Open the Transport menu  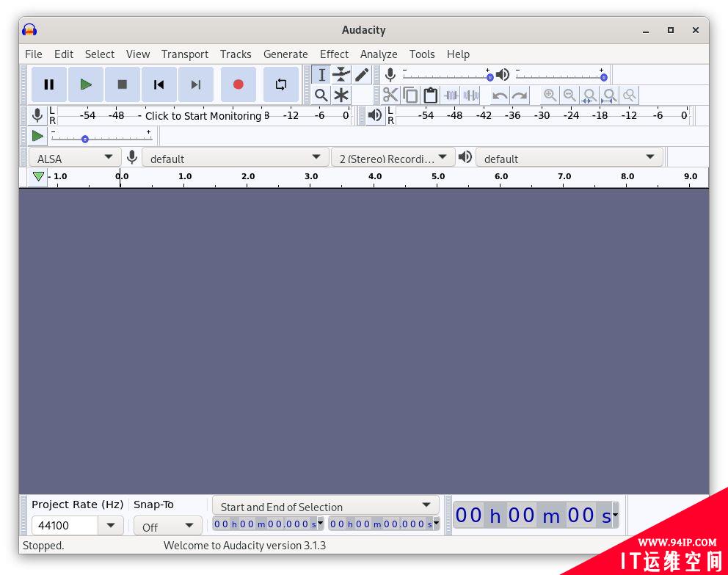(185, 54)
